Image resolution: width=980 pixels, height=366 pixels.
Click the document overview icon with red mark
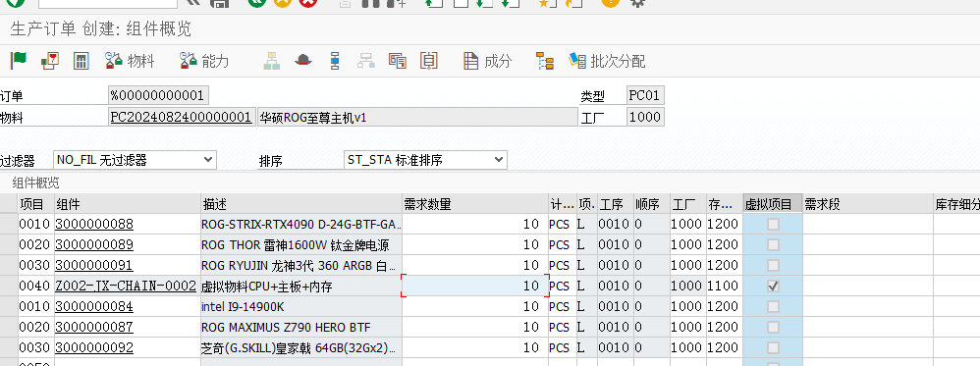click(398, 61)
